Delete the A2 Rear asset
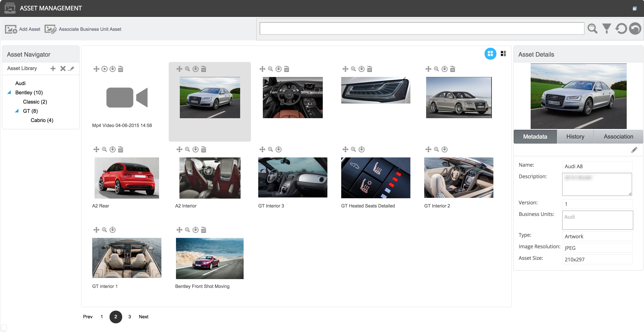This screenshot has width=644, height=332. 120,150
